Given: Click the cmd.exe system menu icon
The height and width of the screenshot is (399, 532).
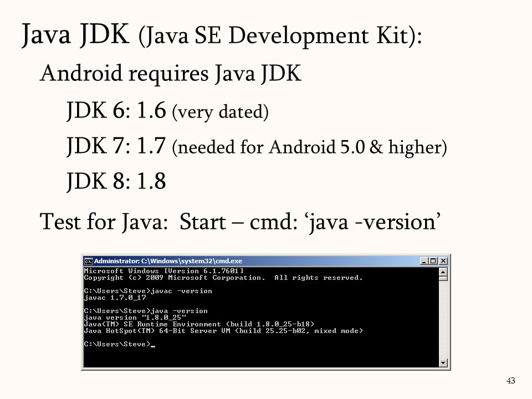Looking at the screenshot, I should tap(88, 261).
